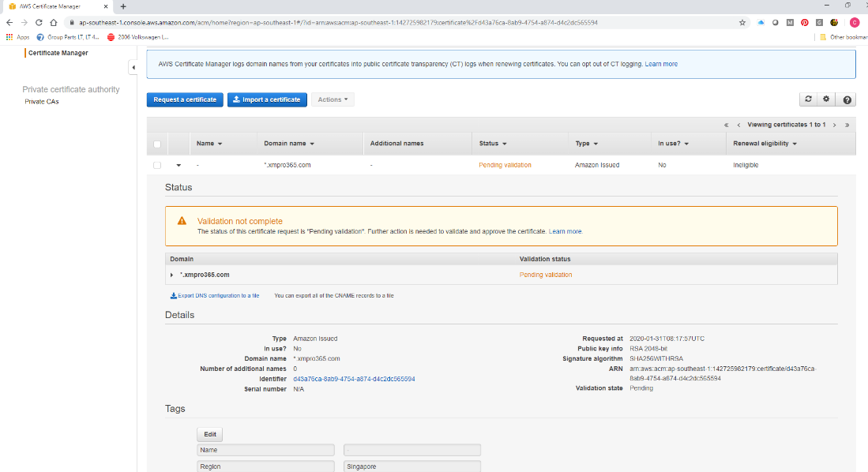Viewport: 868px width, 472px height.
Task: Sort by the Domain name column
Action: tap(289, 144)
